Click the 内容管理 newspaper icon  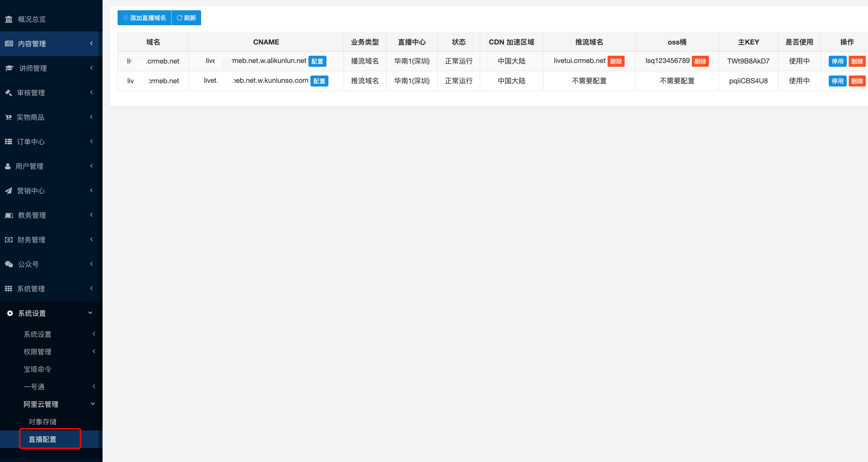point(9,43)
